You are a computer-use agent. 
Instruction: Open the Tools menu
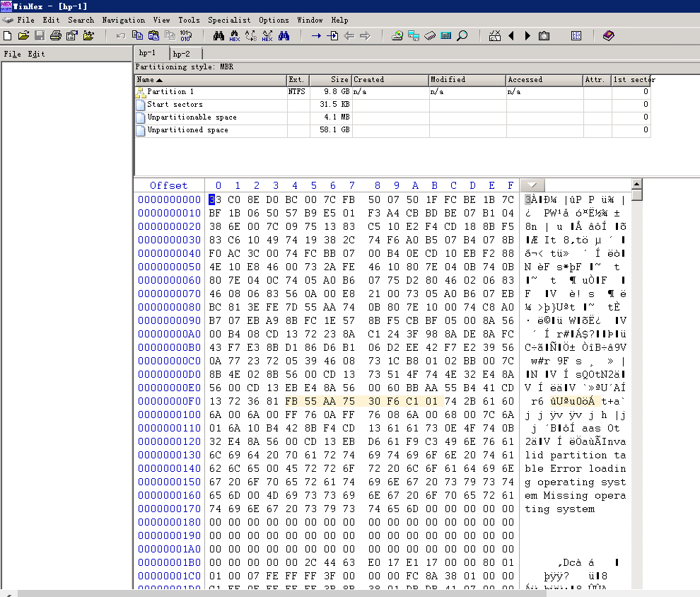189,20
